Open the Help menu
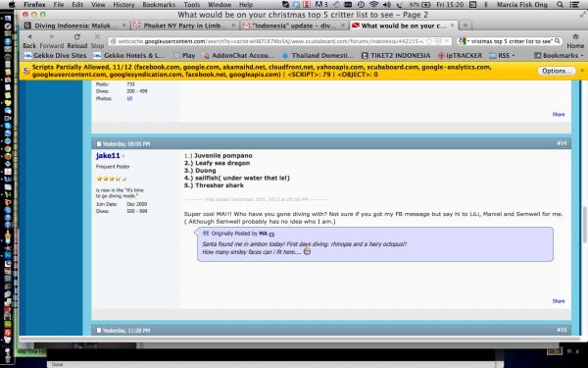This screenshot has height=368, width=588. pyautogui.click(x=246, y=5)
